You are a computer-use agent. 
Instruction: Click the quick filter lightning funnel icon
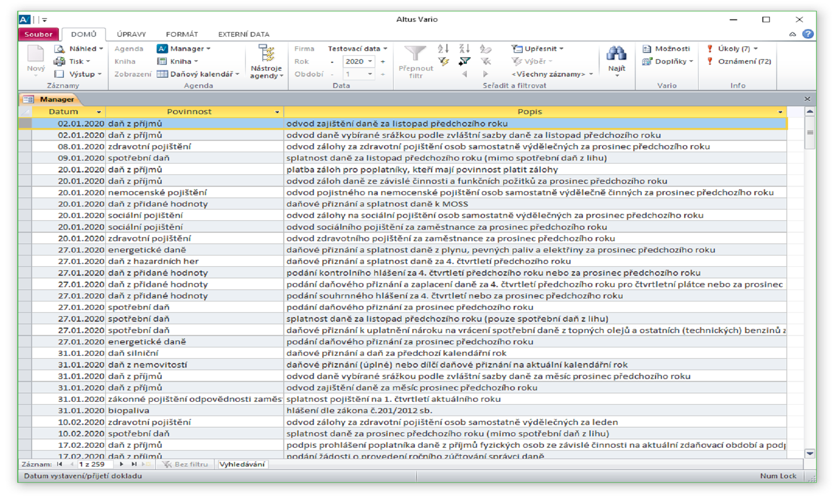[443, 61]
